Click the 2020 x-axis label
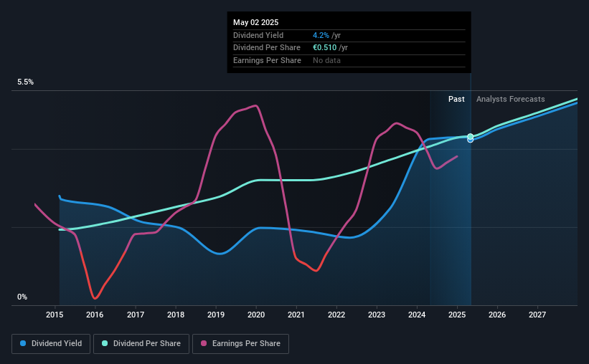 (x=256, y=315)
